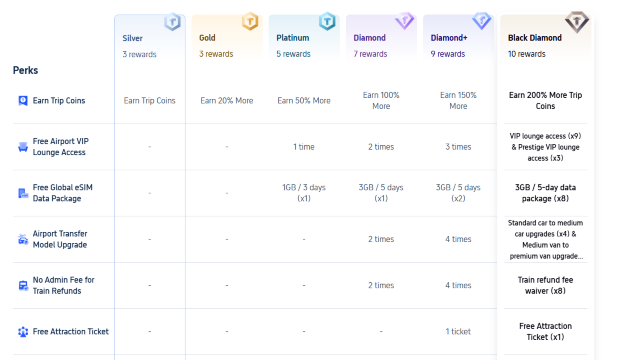Click 'Free Attraction Ticket (x1)' Black Diamond cell

coord(545,331)
